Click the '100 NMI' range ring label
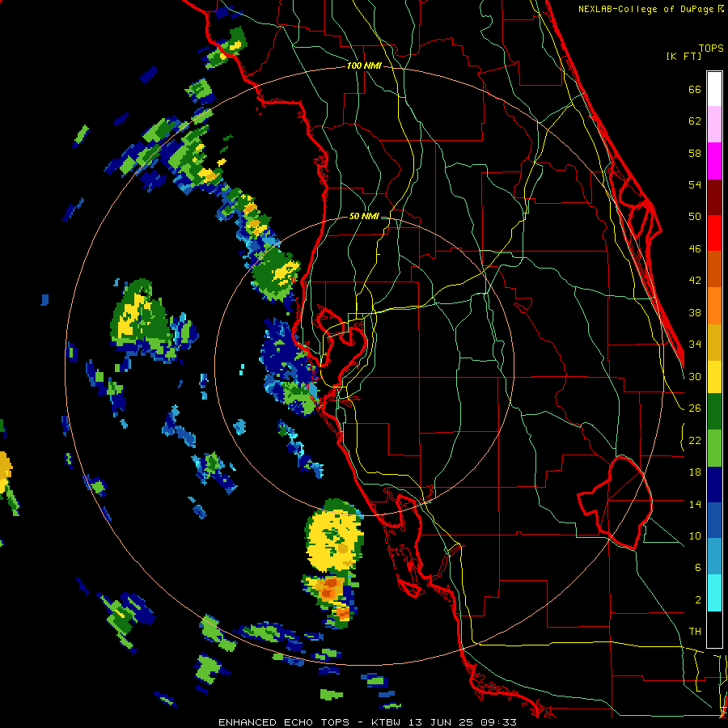This screenshot has width=728, height=728. click(364, 66)
